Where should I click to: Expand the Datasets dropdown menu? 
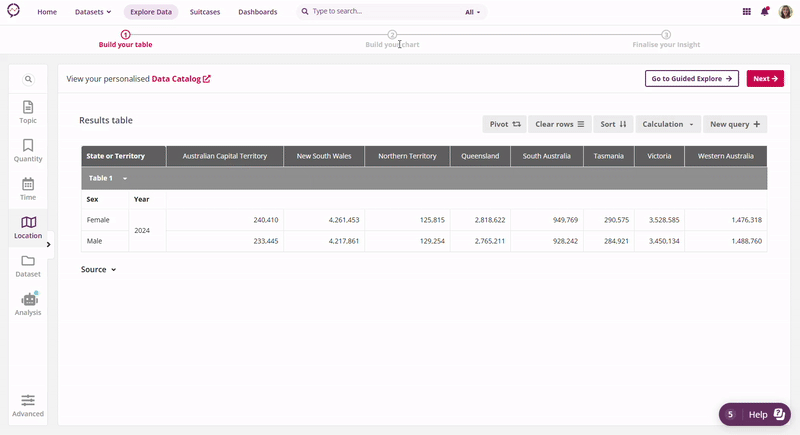(94, 12)
